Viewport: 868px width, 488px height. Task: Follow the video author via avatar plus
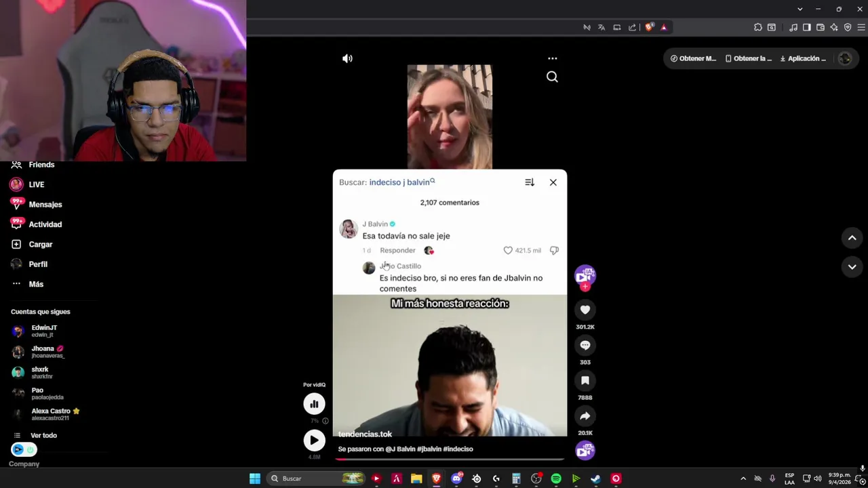585,287
